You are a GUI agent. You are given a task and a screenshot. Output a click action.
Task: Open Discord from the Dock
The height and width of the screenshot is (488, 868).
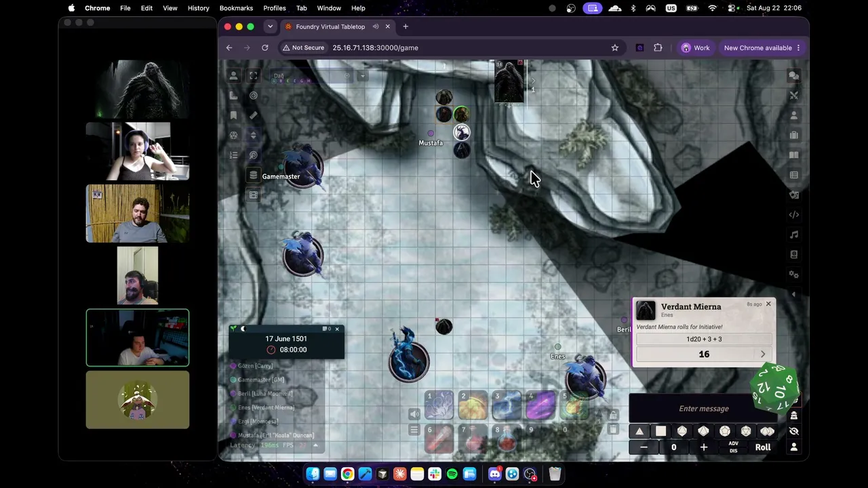click(x=495, y=474)
